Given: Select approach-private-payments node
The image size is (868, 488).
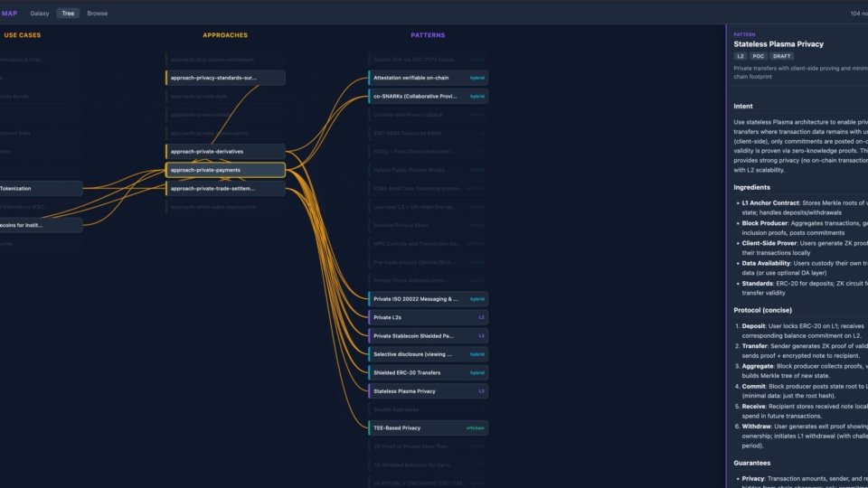Looking at the screenshot, I should point(225,170).
